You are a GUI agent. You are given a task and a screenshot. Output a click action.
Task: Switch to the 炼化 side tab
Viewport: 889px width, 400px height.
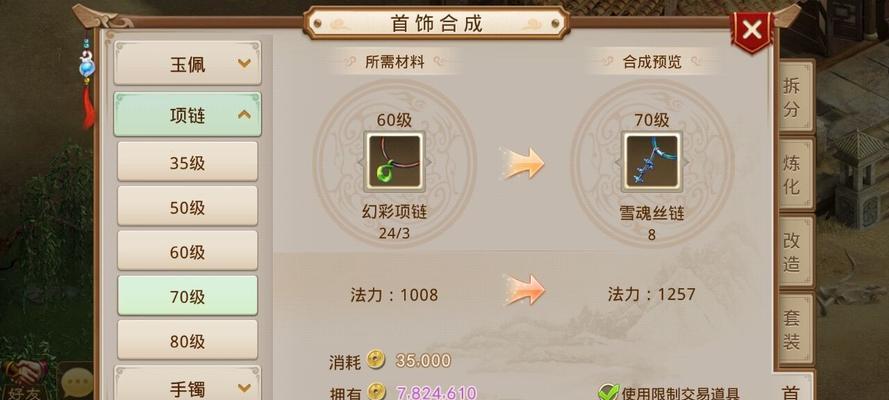795,174
